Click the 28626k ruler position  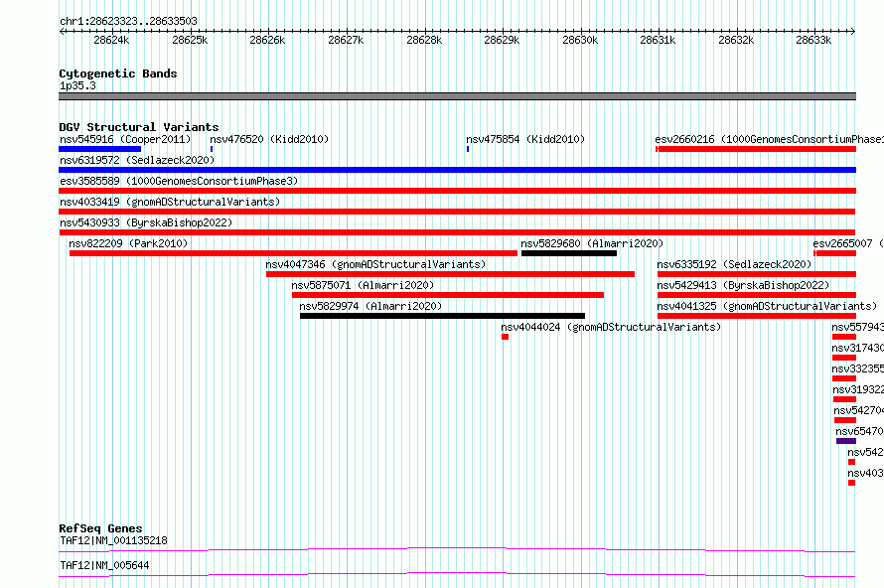267,40
